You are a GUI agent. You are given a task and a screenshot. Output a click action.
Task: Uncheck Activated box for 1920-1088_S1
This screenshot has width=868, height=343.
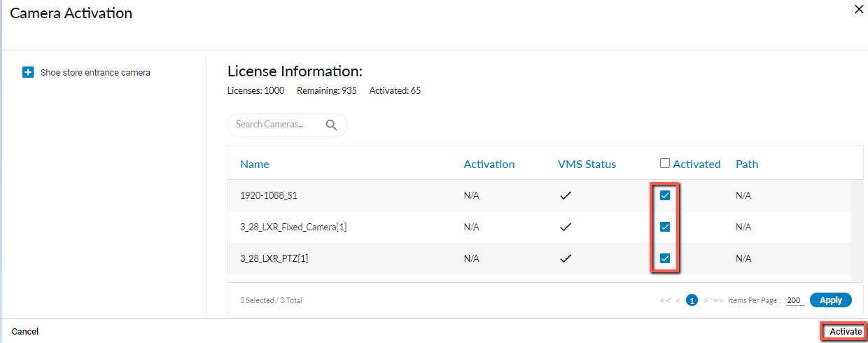click(x=665, y=195)
